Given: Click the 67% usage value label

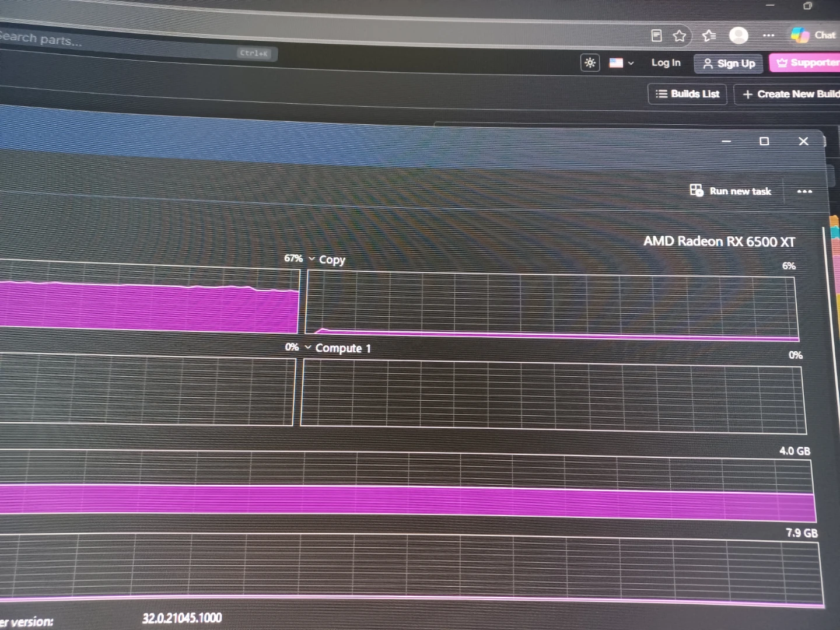Looking at the screenshot, I should tap(293, 258).
